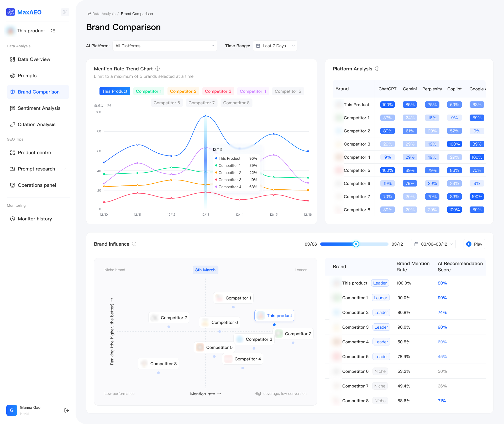Open the Operations panel icon
This screenshot has height=424, width=504.
(12, 185)
